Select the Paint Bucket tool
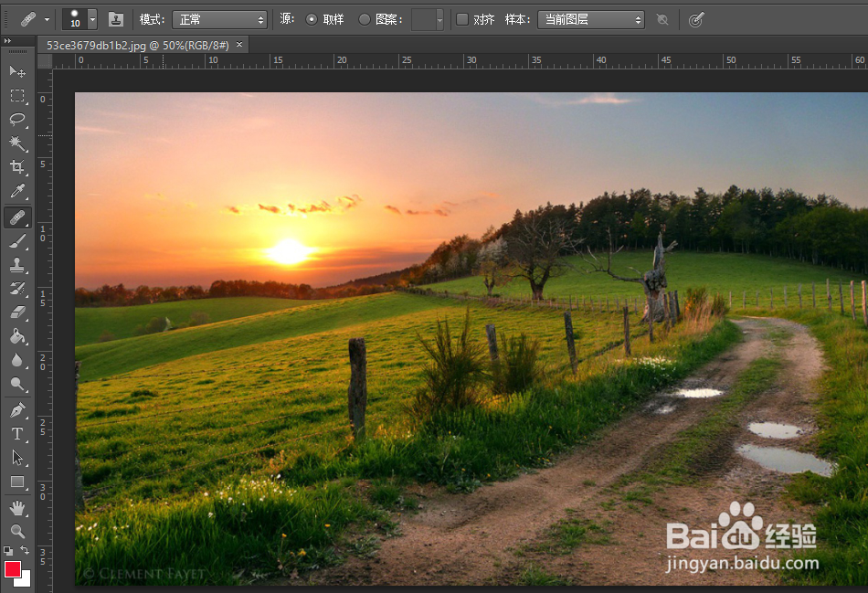 click(x=17, y=336)
